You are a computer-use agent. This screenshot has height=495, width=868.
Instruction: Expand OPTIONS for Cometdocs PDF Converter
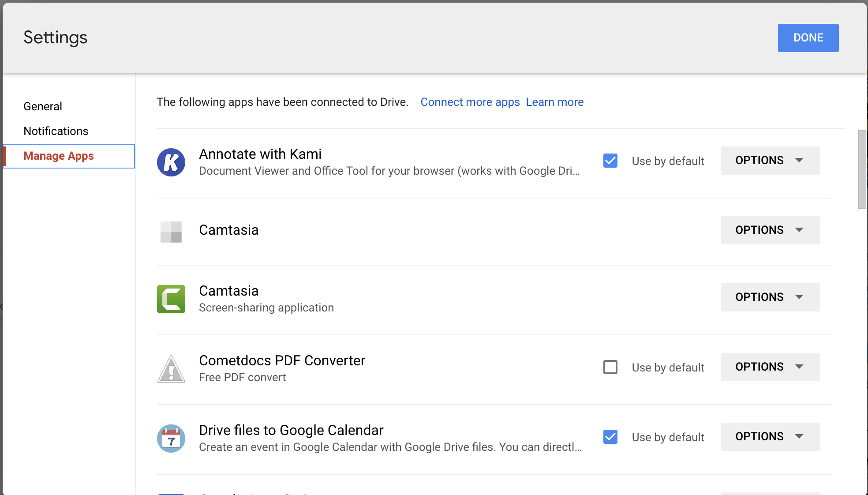point(769,367)
